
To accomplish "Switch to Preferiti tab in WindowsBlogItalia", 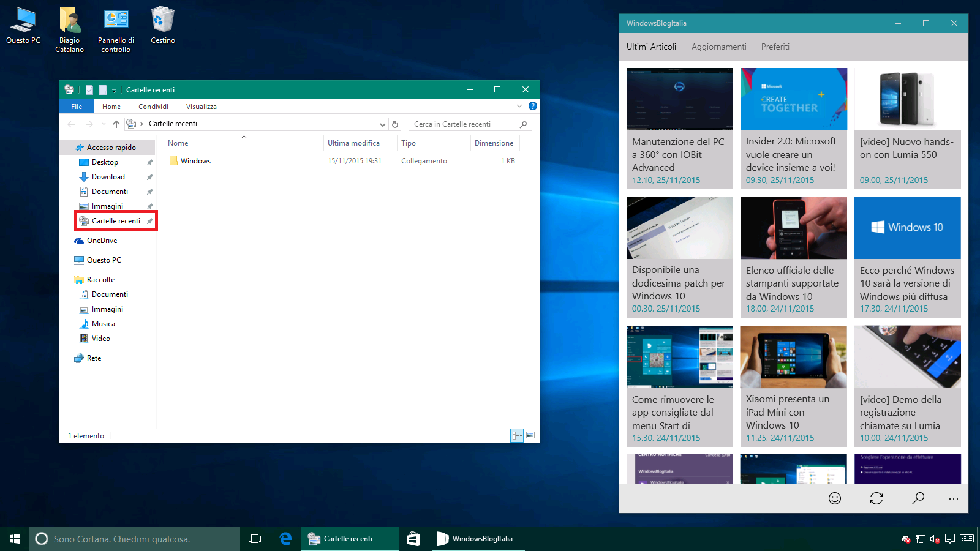I will (775, 47).
